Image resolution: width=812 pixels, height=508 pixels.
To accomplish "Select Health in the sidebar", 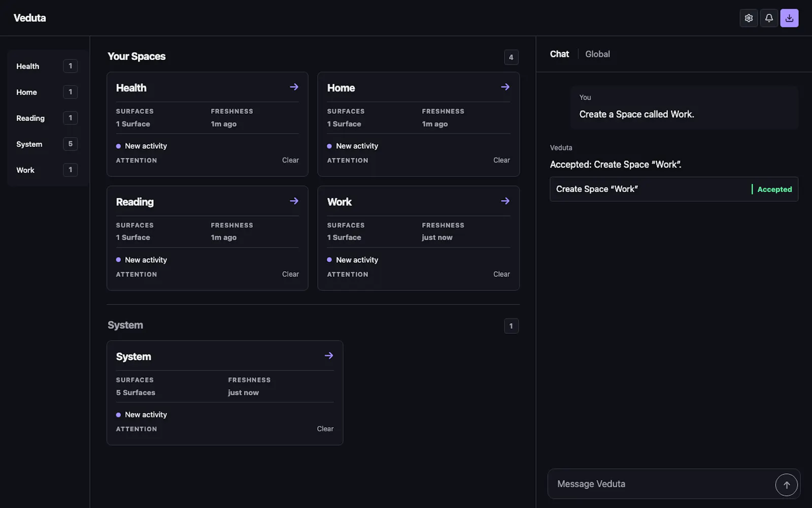I will coord(47,66).
